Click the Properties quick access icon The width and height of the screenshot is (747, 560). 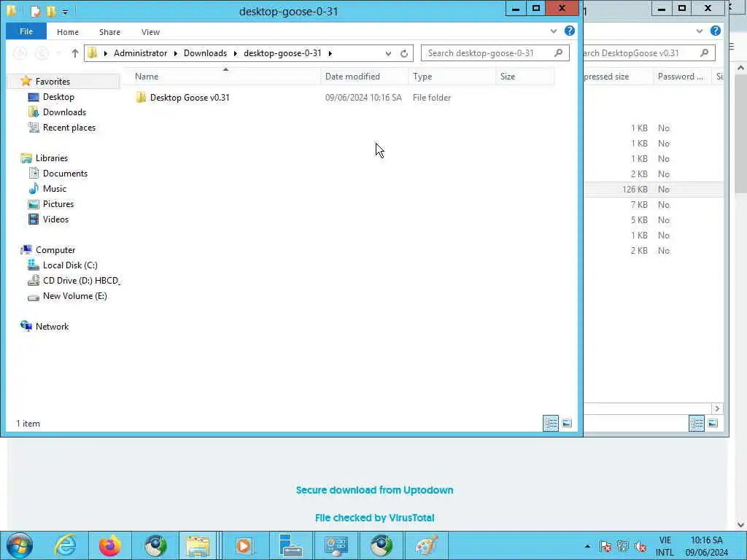(x=36, y=10)
